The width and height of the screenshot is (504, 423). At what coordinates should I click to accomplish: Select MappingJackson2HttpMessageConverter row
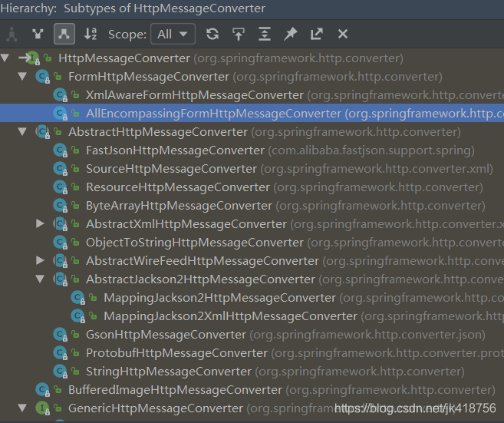tap(252, 298)
